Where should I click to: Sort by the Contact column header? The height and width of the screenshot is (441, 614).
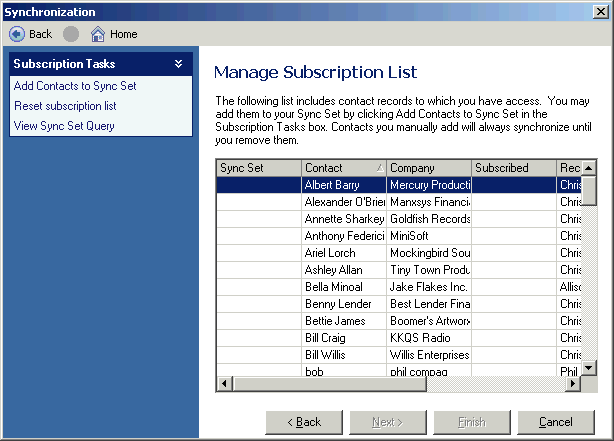pos(344,168)
